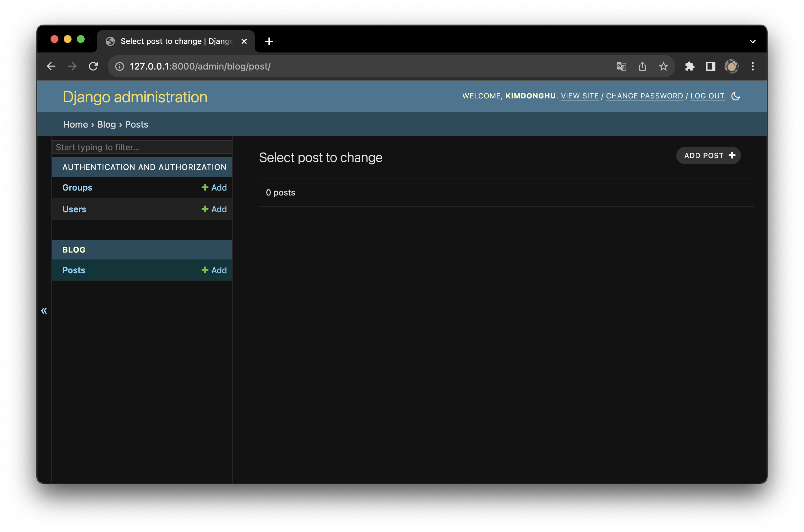This screenshot has width=804, height=532.
Task: Toggle the dark/light theme moon icon
Action: (x=735, y=96)
